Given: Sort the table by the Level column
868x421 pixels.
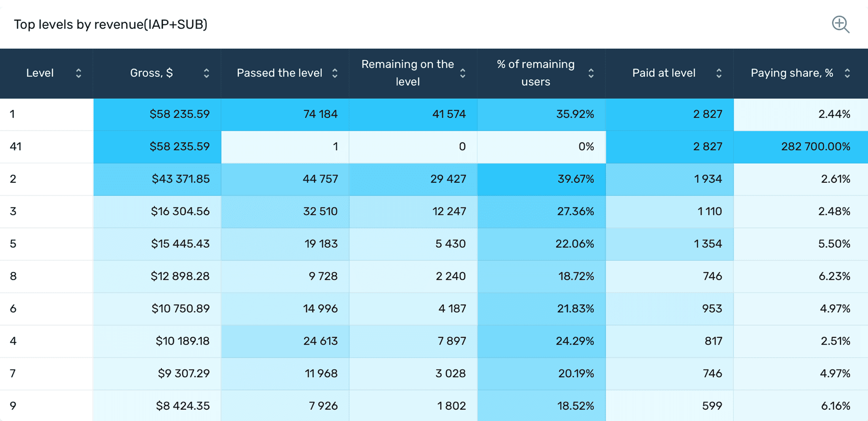Looking at the screenshot, I should click(79, 73).
